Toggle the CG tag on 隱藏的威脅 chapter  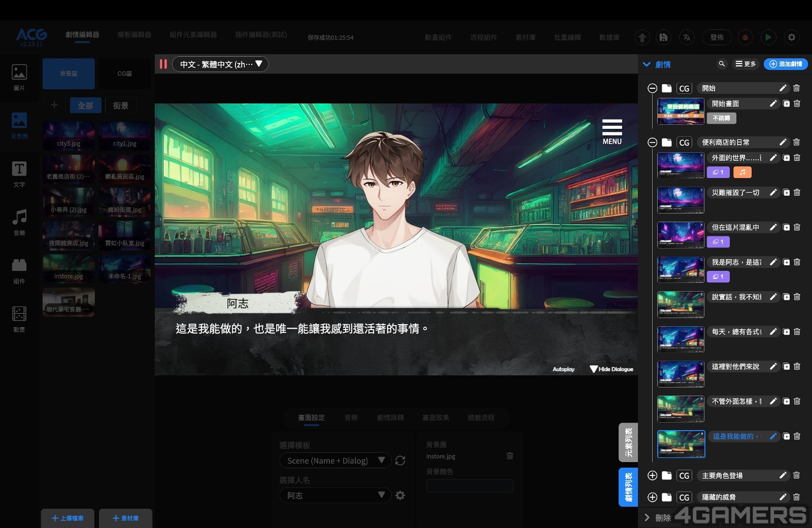click(x=684, y=498)
